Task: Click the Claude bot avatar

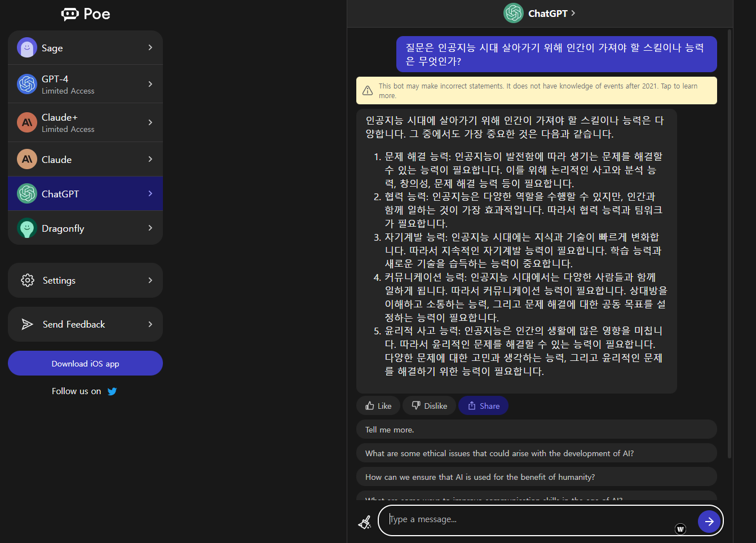Action: click(27, 160)
